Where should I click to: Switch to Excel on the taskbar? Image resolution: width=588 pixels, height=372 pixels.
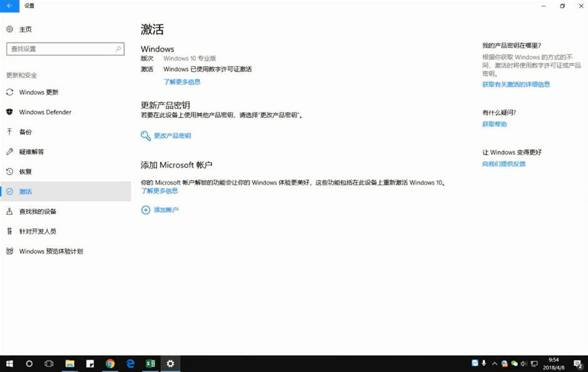[150, 363]
